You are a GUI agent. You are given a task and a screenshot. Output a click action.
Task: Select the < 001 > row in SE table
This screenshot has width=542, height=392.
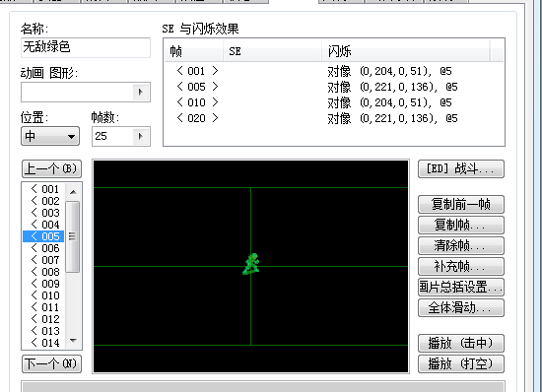pos(333,71)
